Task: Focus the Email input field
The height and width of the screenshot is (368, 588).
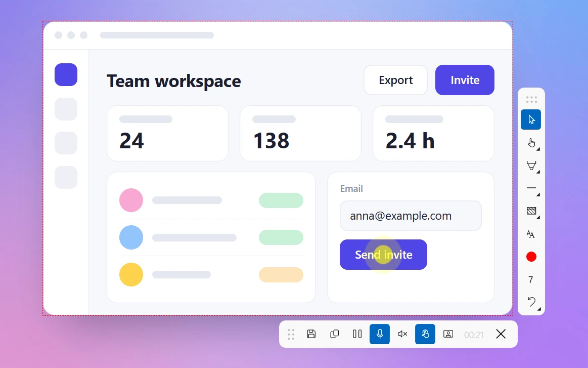Action: pos(411,216)
